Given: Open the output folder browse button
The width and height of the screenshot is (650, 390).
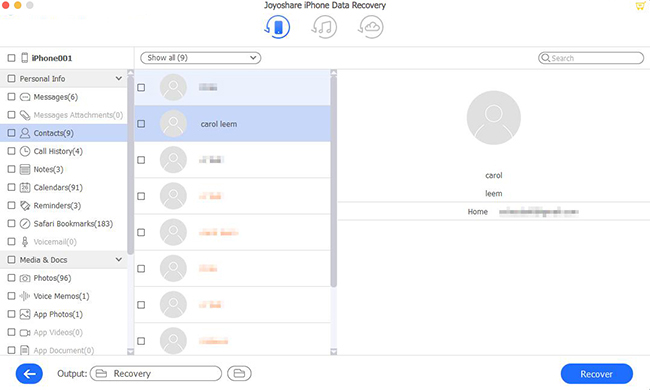Looking at the screenshot, I should [239, 373].
